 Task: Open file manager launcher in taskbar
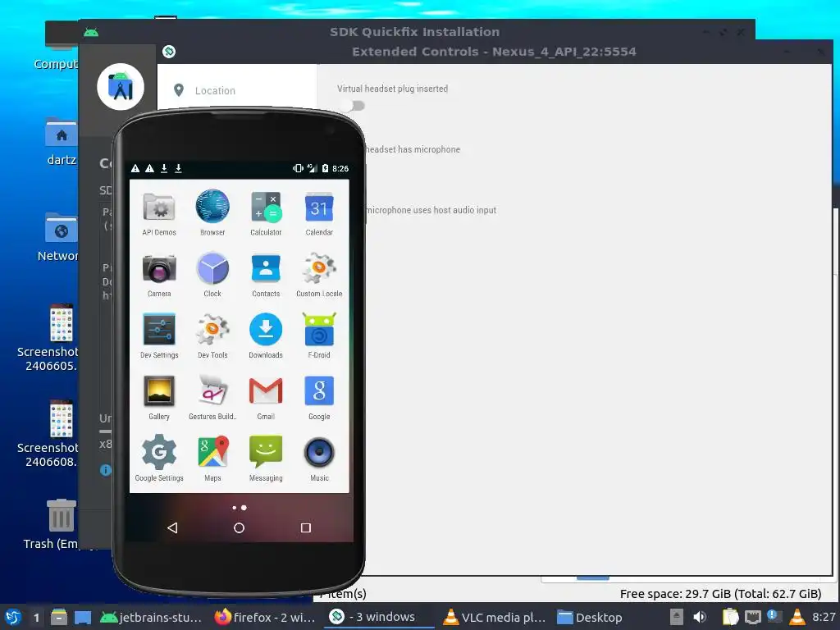click(59, 617)
